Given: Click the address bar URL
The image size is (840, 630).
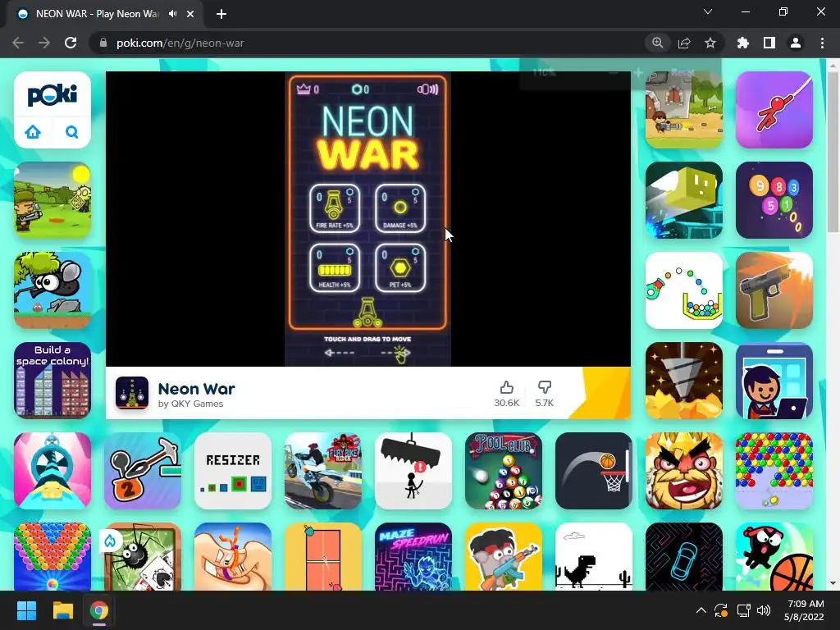Looking at the screenshot, I should click(x=180, y=43).
